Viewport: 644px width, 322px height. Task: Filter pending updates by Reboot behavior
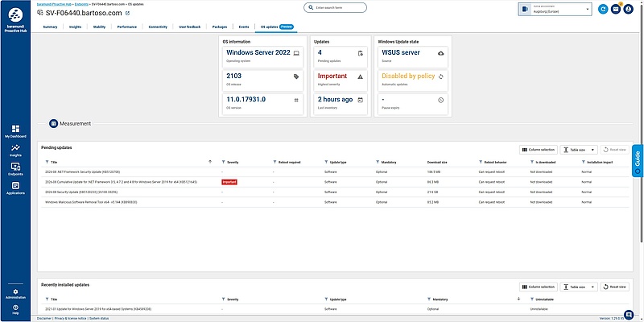tap(481, 163)
